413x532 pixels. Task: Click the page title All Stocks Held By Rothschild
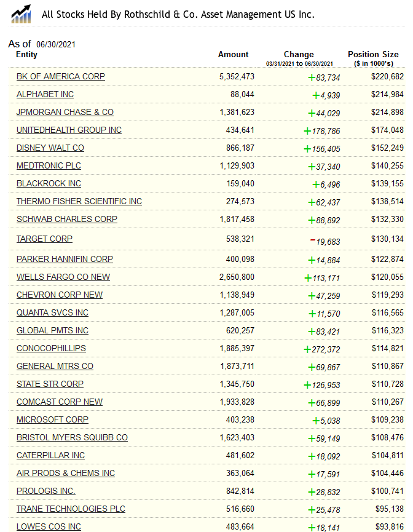pyautogui.click(x=178, y=15)
